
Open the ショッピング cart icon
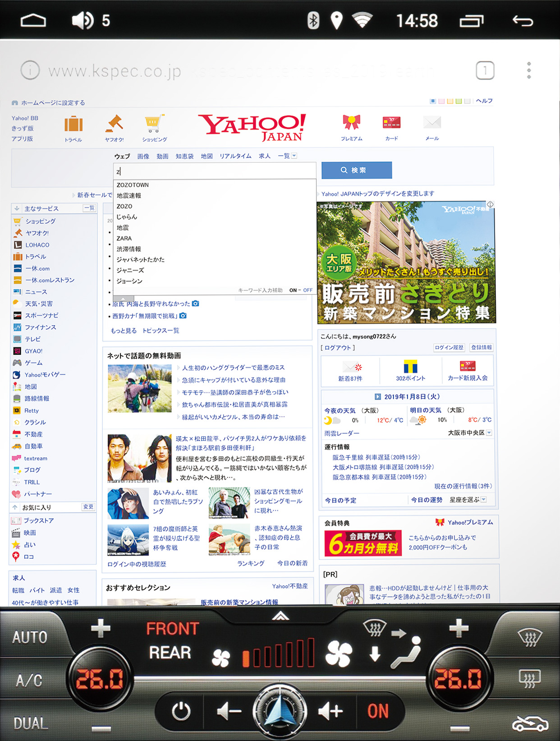[154, 123]
